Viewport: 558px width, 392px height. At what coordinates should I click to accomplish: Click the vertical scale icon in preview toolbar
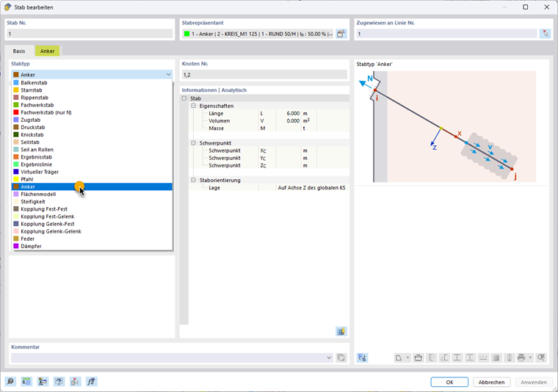(x=510, y=357)
